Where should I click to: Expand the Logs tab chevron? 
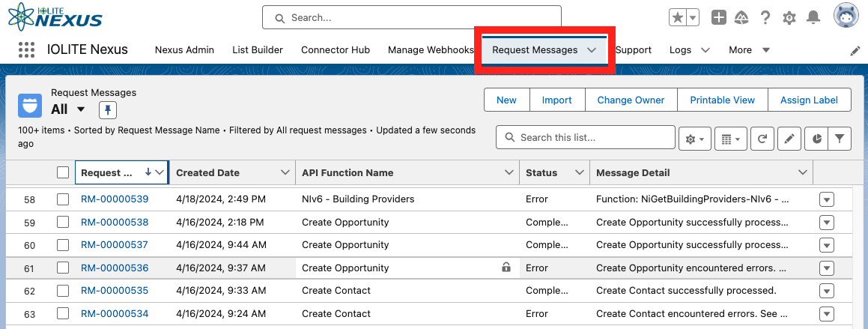pyautogui.click(x=705, y=50)
